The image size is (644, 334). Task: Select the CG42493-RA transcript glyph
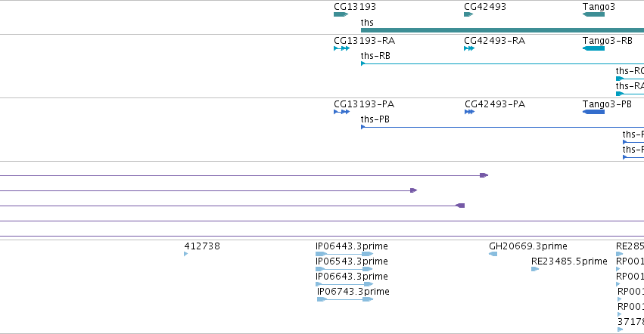469,48
